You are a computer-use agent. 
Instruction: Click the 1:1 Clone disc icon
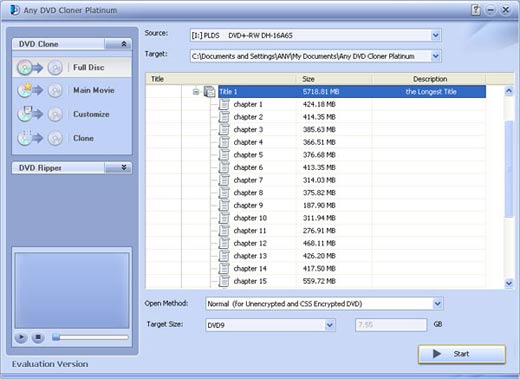pyautogui.click(x=40, y=138)
